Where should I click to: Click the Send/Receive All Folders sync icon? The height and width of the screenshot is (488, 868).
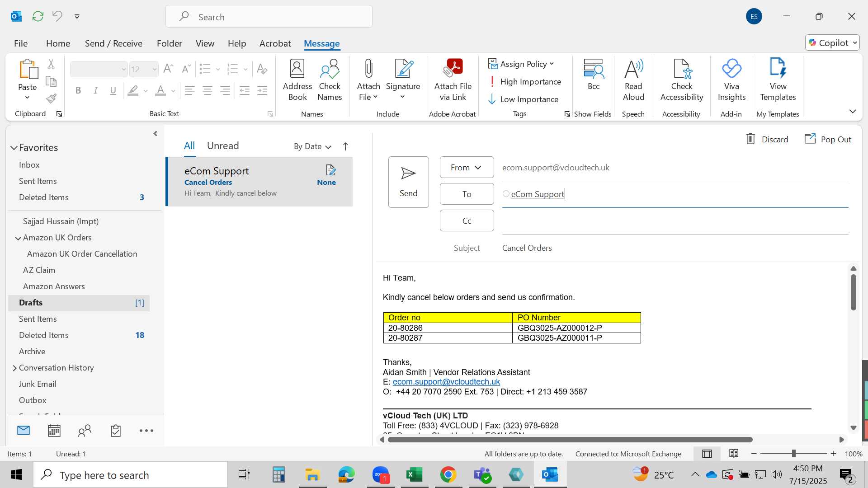pos(38,16)
